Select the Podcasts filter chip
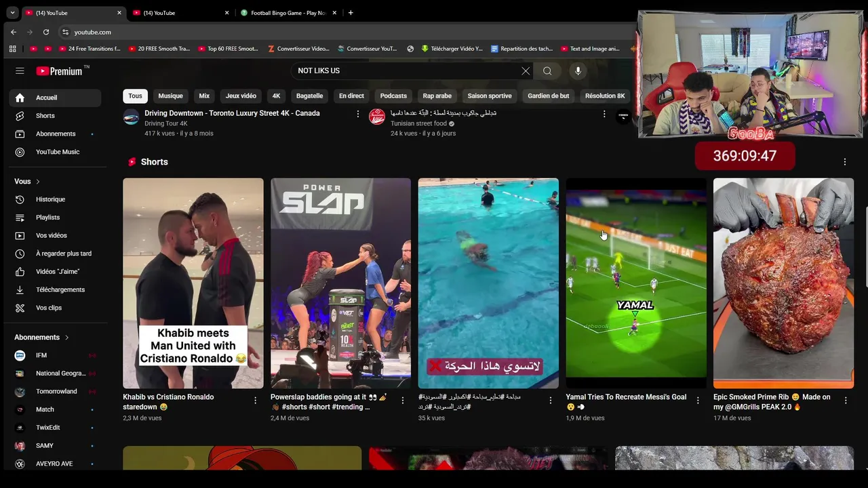The image size is (868, 488). (393, 96)
